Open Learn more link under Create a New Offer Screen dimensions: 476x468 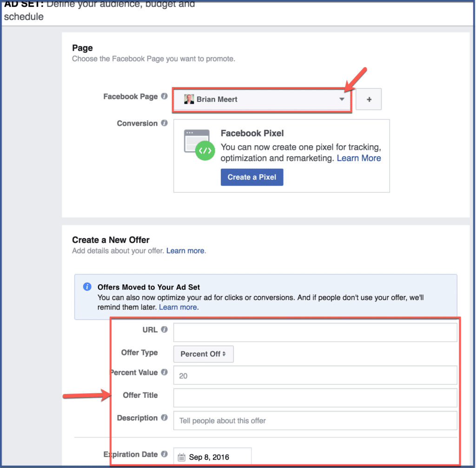tap(185, 251)
